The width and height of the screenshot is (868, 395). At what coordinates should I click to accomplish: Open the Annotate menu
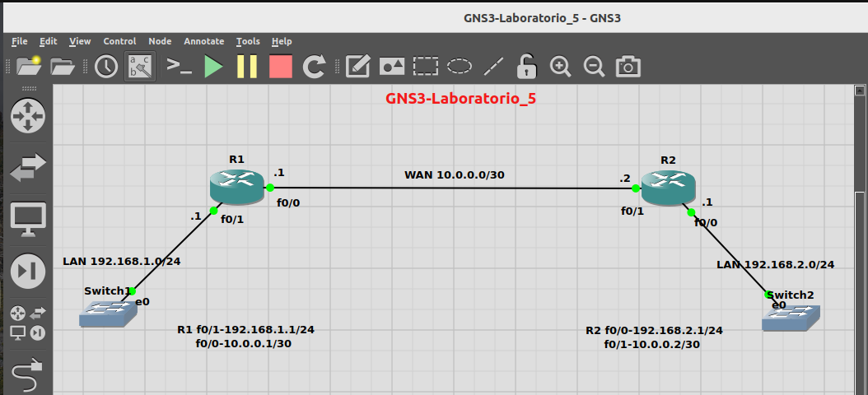tap(203, 41)
